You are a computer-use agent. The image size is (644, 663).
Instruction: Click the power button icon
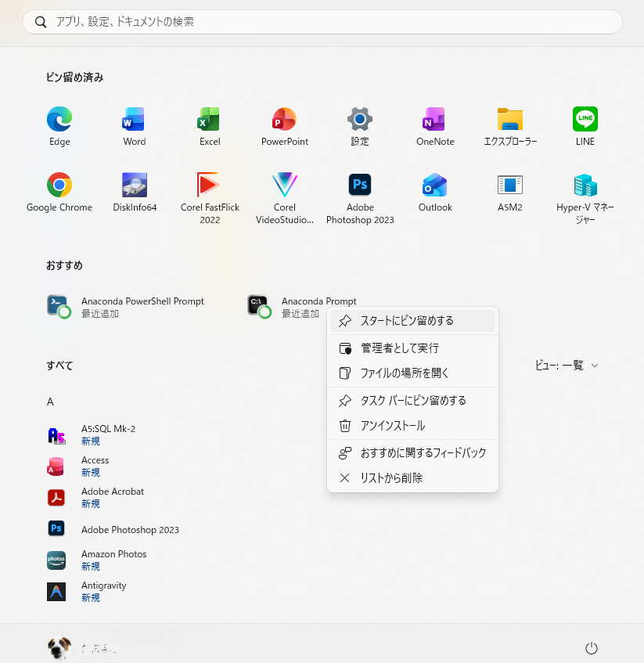[x=592, y=648]
